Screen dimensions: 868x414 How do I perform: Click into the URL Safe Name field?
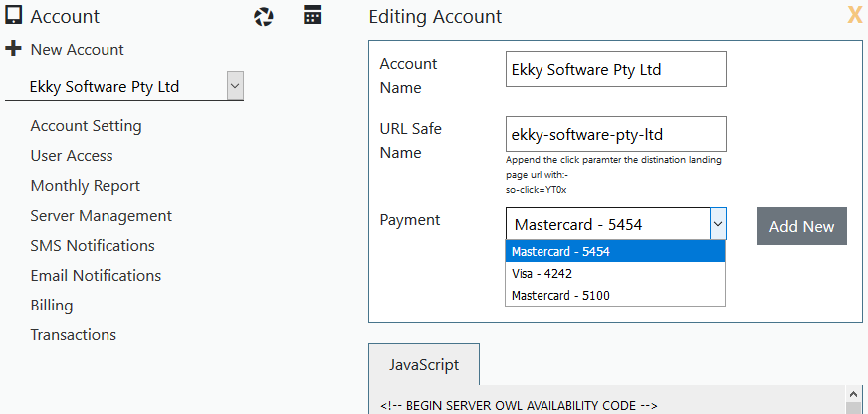615,134
